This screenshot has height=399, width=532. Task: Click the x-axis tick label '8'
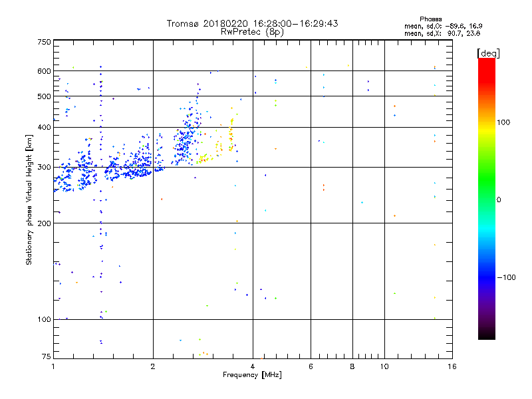352,366
